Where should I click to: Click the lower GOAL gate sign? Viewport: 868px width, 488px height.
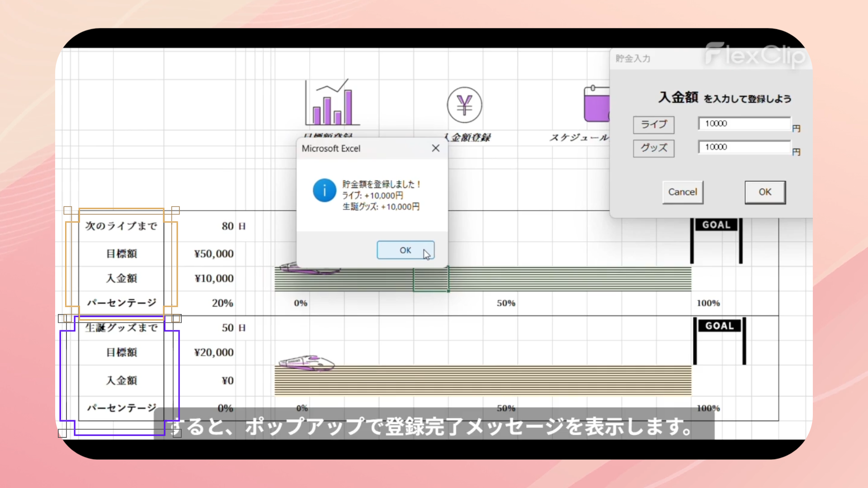(x=719, y=326)
